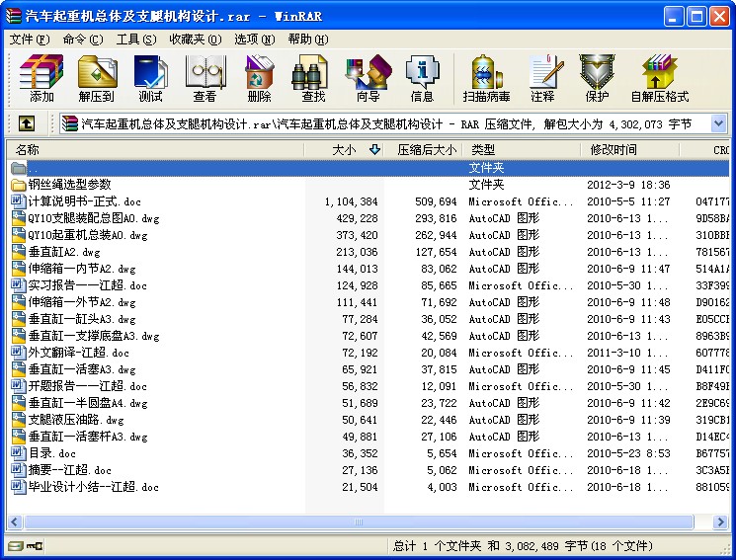Sort by the 名称 column header
The image size is (736, 560).
(155, 150)
